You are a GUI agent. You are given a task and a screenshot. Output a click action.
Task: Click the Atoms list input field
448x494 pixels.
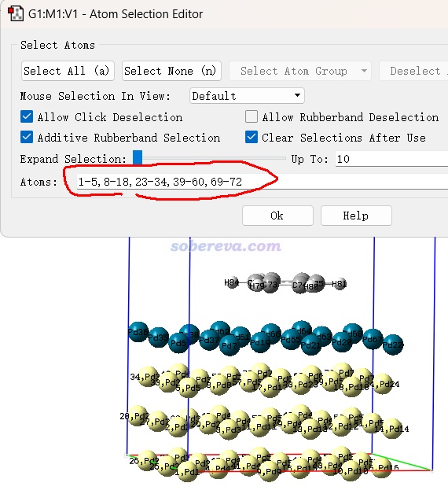(263, 182)
